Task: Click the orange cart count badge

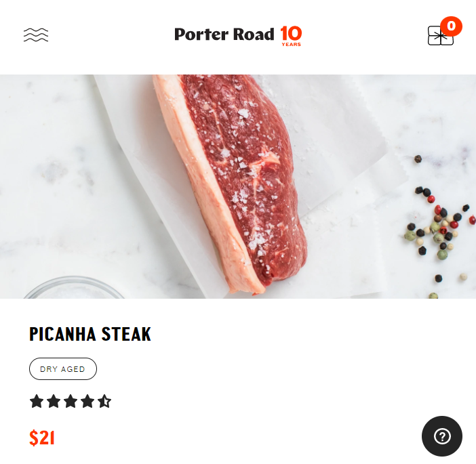Action: point(451,26)
